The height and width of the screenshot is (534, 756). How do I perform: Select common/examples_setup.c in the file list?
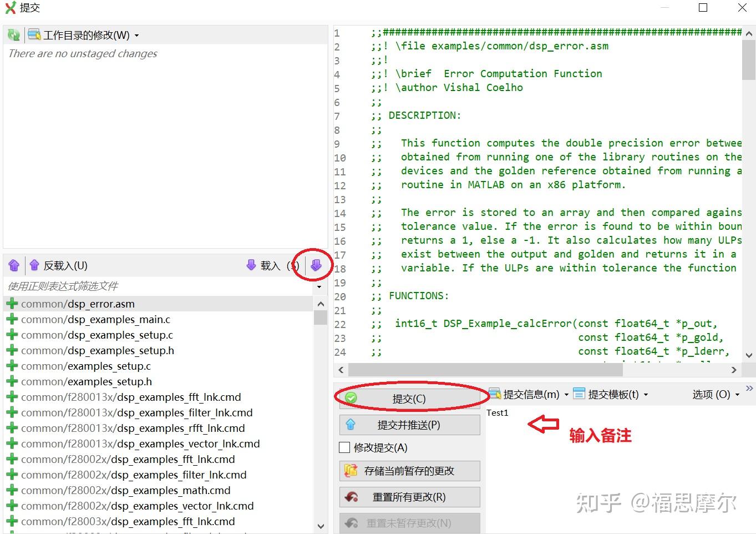coord(84,366)
